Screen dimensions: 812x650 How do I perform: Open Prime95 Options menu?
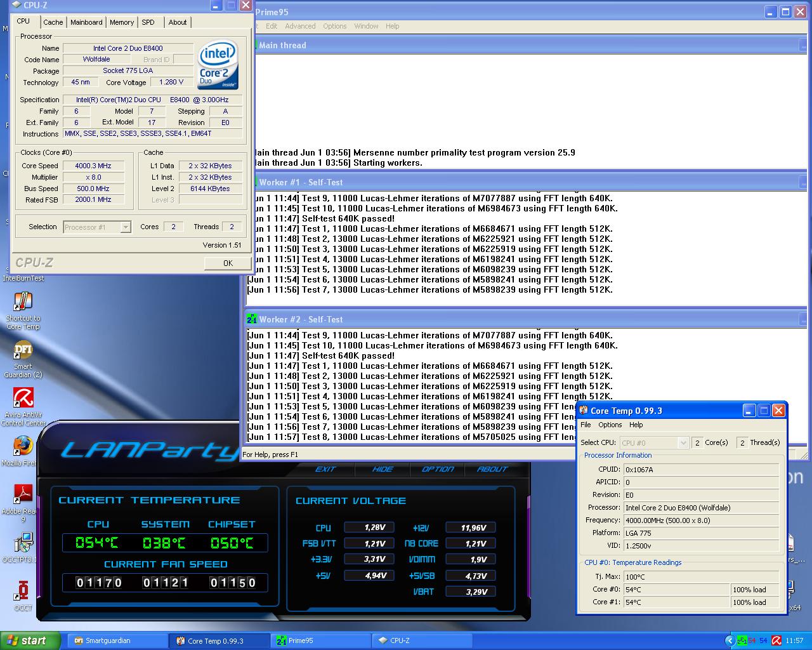point(335,26)
